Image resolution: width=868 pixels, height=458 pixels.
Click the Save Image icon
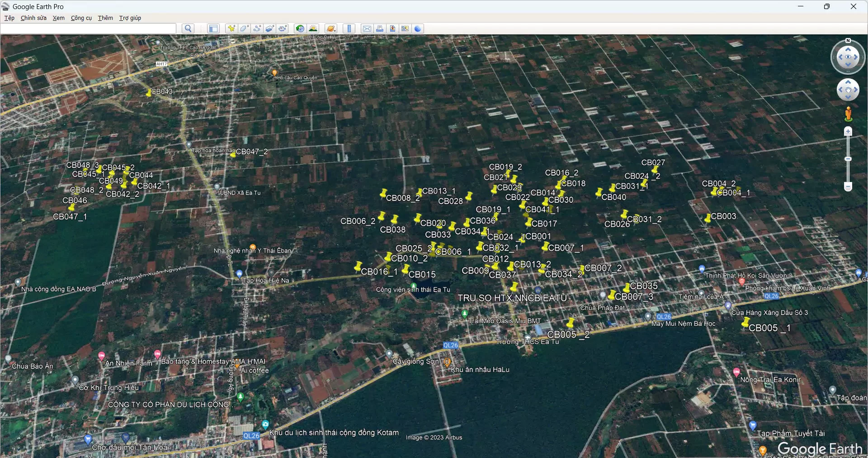pos(392,29)
